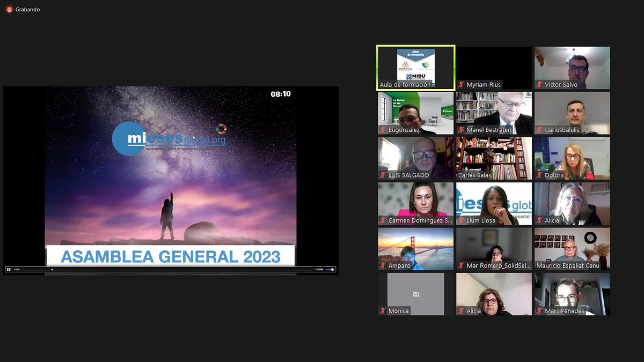644x362 pixels.
Task: Click muted mic of Alicia beside Llum Llosa
Action: pyautogui.click(x=539, y=220)
